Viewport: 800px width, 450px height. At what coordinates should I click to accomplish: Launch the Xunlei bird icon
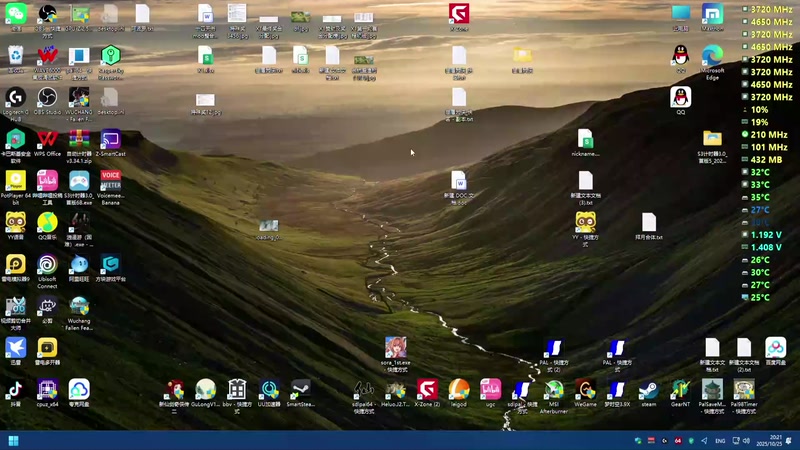click(x=16, y=347)
